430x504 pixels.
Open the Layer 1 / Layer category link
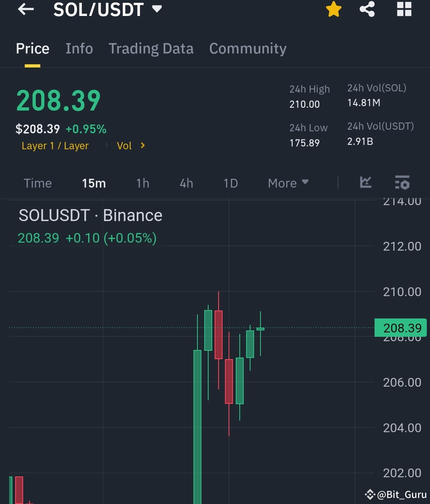click(x=55, y=146)
